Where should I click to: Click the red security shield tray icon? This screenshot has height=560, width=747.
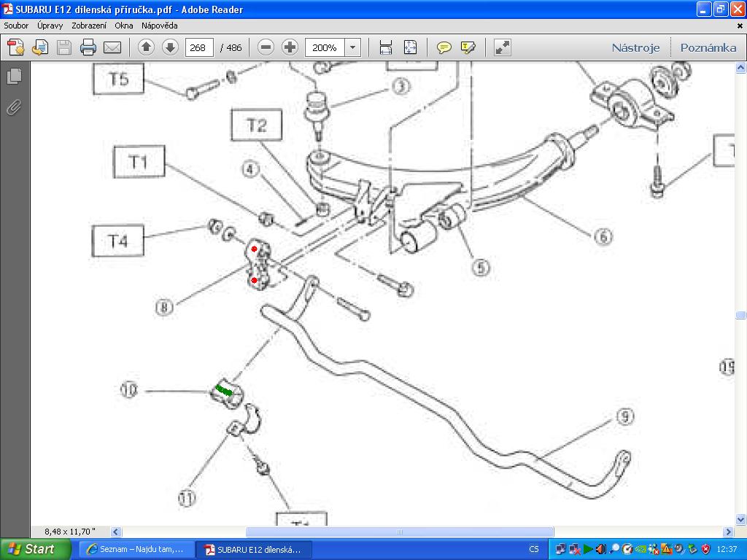tap(706, 549)
